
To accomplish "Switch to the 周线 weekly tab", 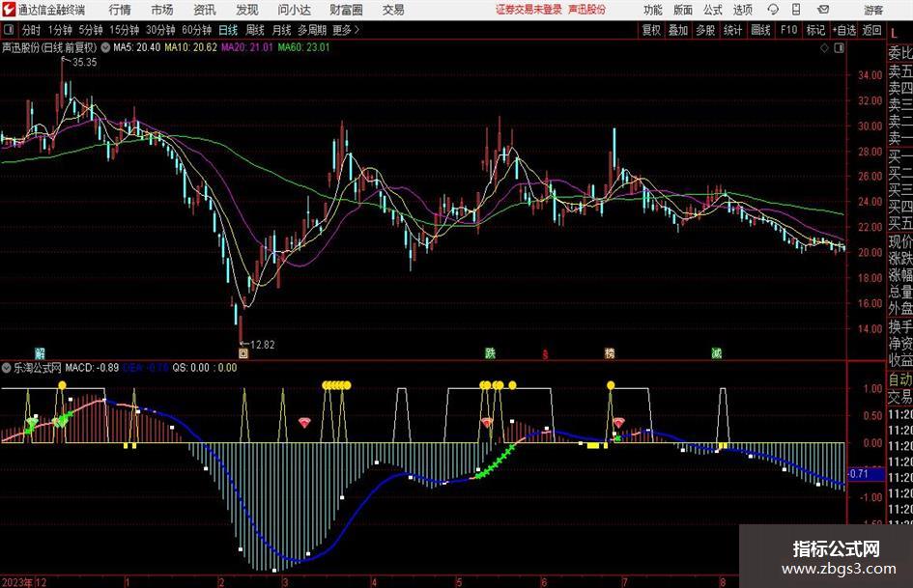I will pos(255,30).
